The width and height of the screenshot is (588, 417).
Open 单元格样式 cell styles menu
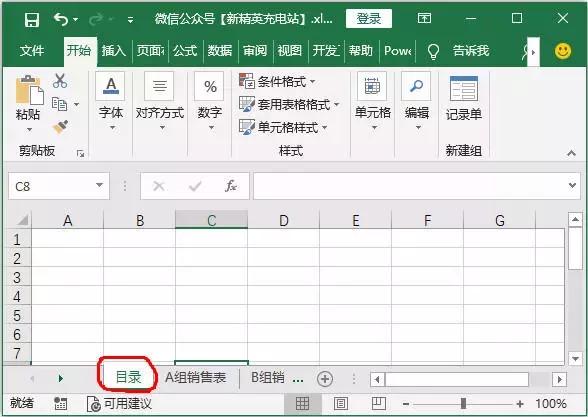click(x=284, y=128)
